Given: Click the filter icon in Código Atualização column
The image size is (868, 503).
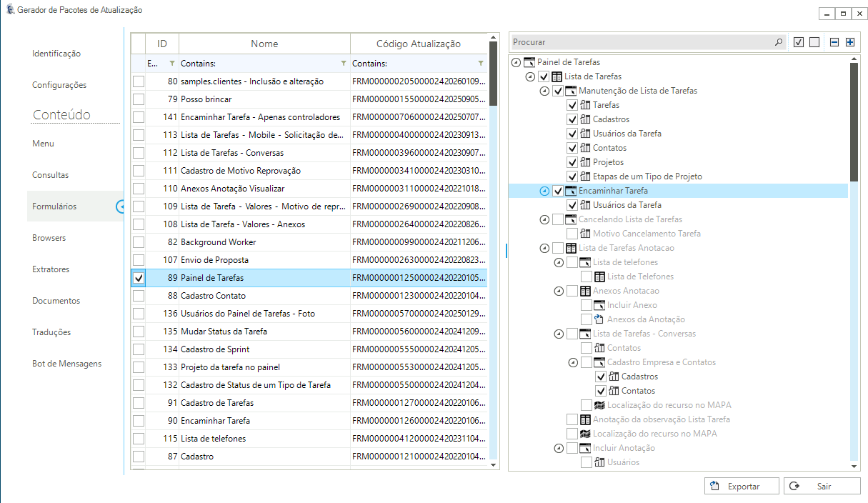Looking at the screenshot, I should click(x=481, y=64).
